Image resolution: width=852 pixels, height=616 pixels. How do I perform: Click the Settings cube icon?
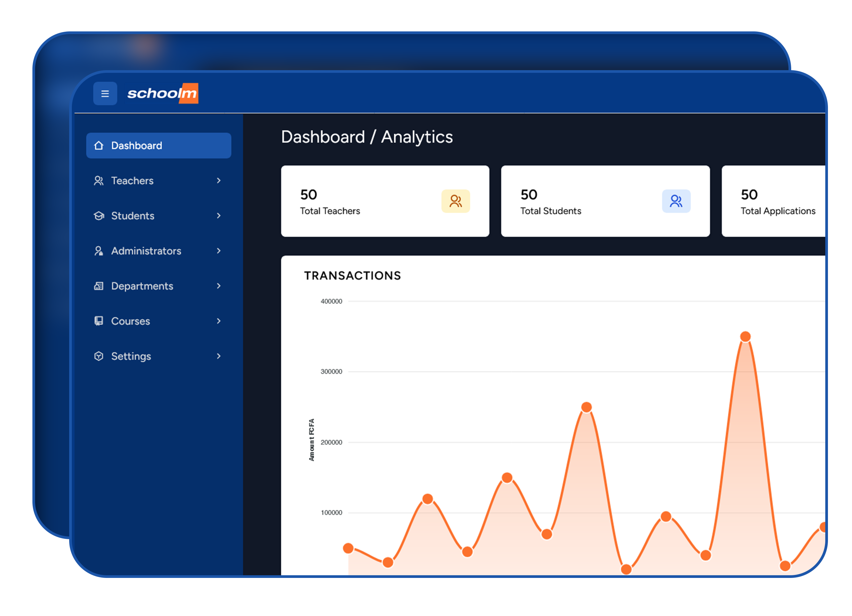pyautogui.click(x=99, y=356)
